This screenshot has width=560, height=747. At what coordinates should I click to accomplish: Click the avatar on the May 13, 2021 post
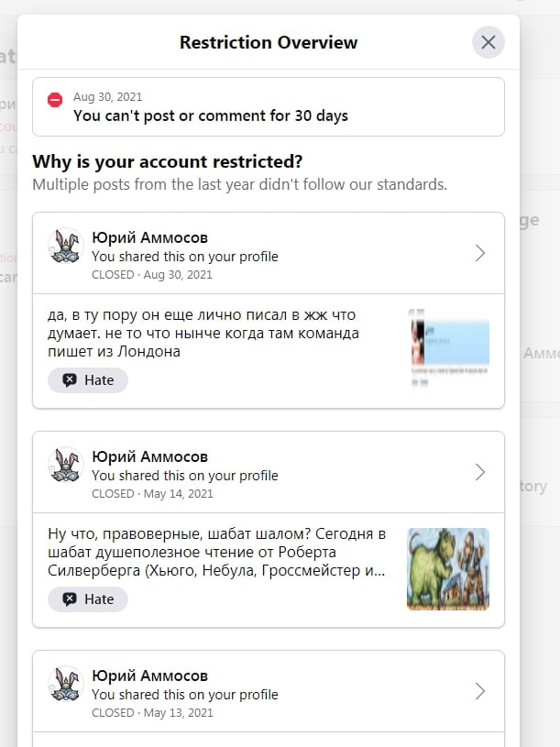point(66,684)
